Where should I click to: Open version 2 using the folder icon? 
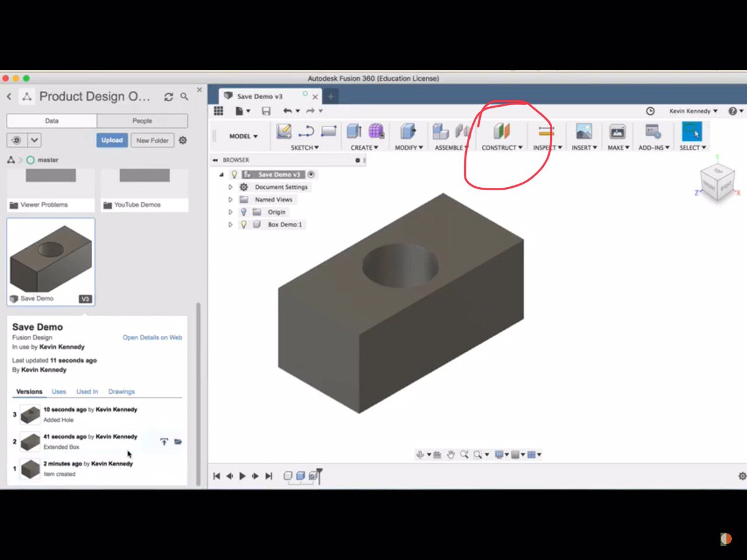178,442
